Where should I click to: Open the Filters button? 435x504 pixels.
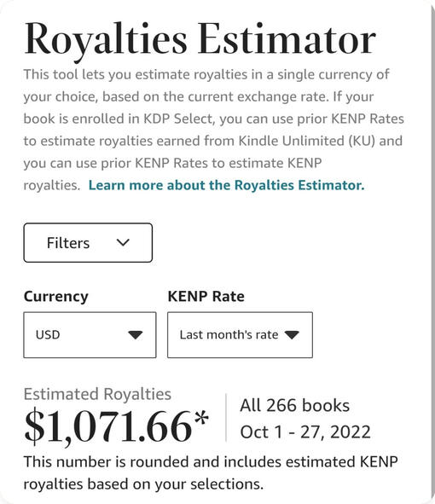pos(88,243)
